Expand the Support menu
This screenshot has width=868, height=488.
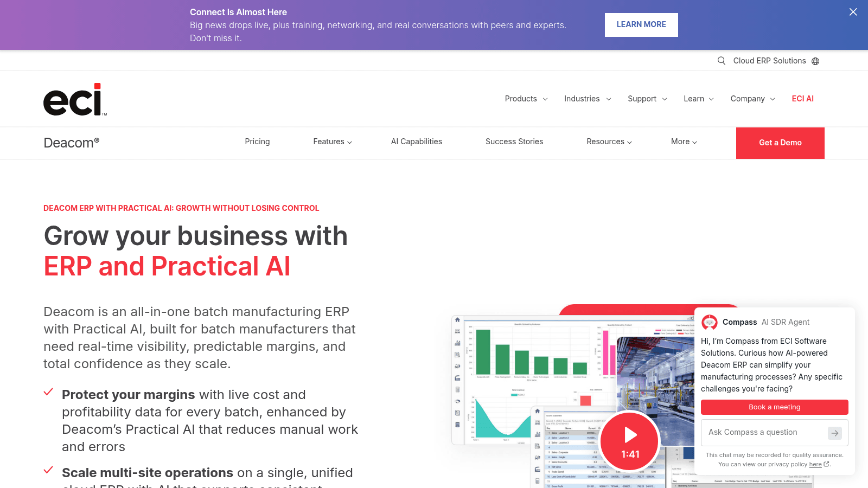(x=647, y=99)
